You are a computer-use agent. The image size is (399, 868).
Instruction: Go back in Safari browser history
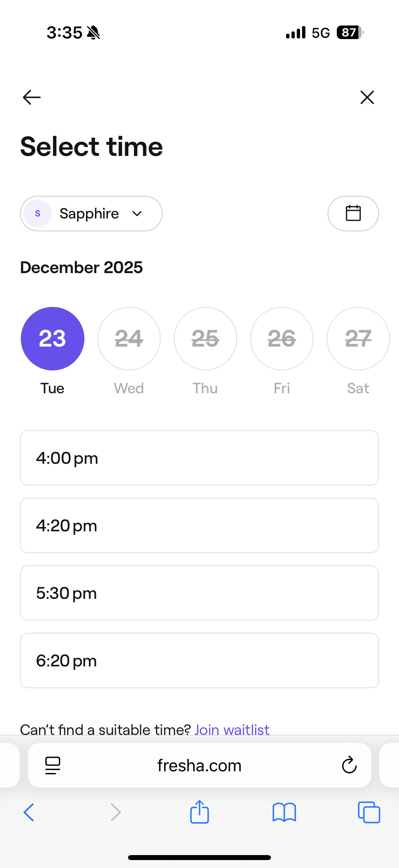click(29, 812)
